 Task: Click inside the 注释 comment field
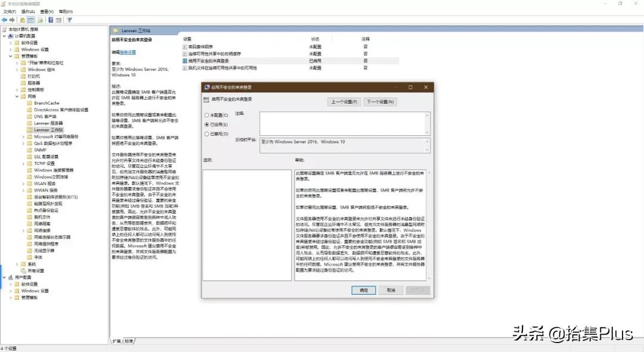click(x=344, y=122)
